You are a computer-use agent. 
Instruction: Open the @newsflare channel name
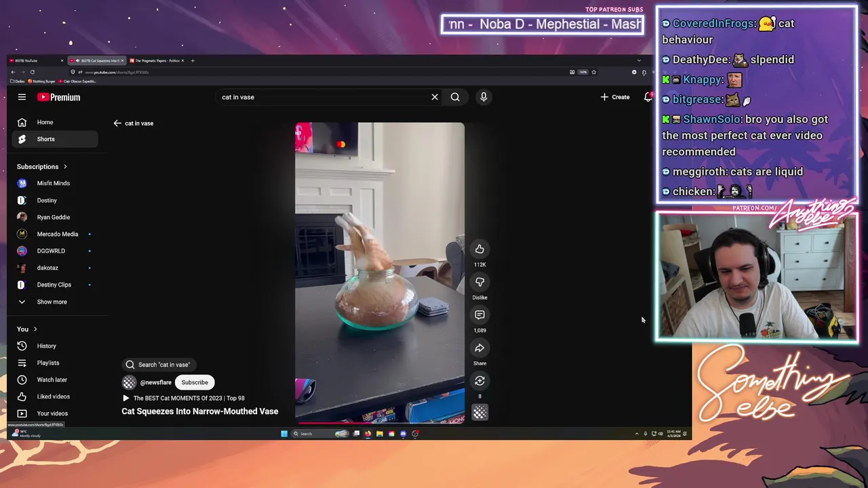[x=156, y=382]
